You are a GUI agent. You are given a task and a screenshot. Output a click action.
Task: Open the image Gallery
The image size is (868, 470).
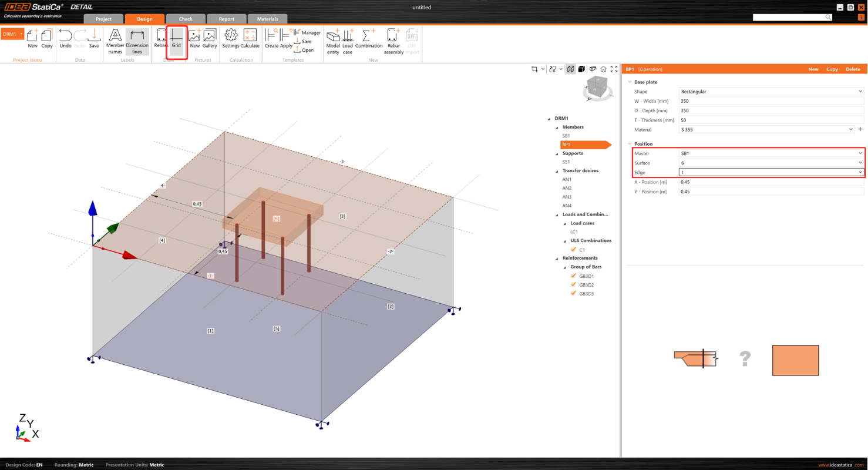208,39
